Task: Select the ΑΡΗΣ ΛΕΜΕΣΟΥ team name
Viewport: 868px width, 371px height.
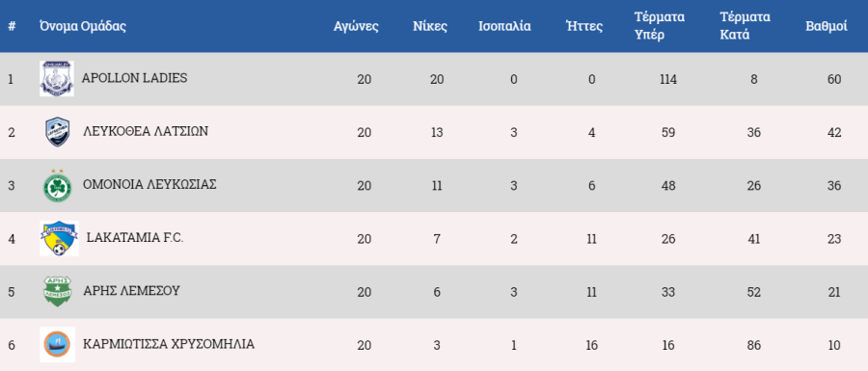Action: pos(131,291)
